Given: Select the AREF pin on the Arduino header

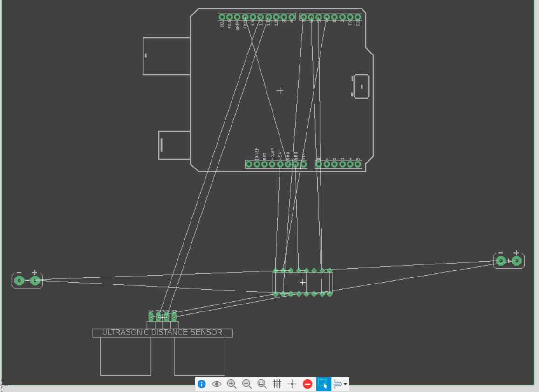Looking at the screenshot, I should [237, 16].
